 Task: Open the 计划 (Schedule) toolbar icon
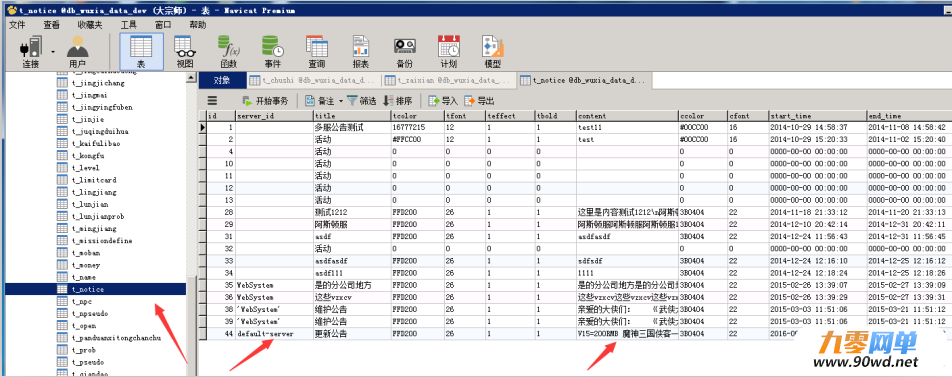point(449,52)
